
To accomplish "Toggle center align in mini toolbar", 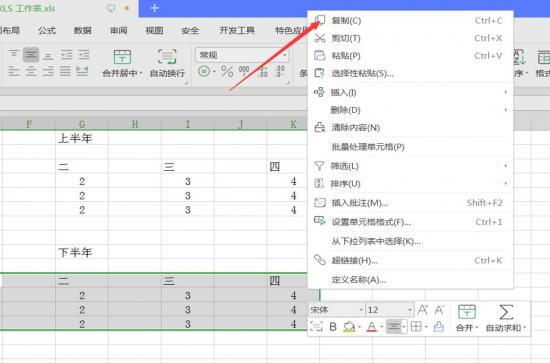I will 393,327.
